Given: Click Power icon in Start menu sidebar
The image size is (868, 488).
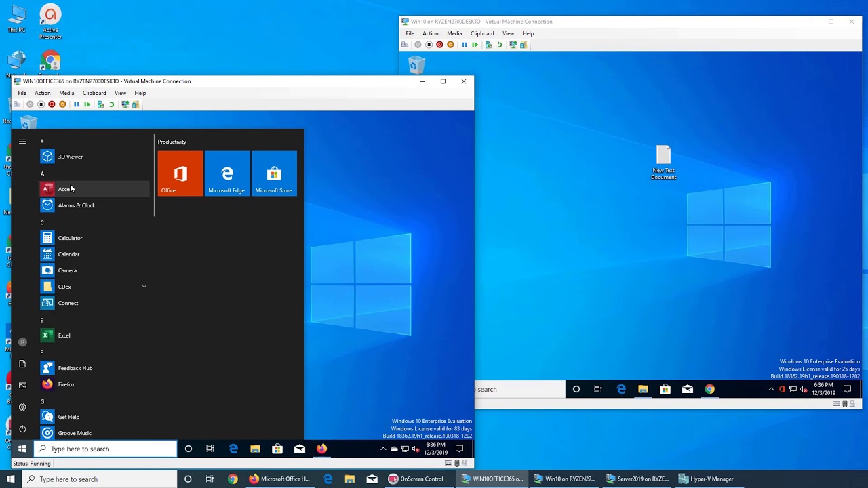Looking at the screenshot, I should [22, 429].
